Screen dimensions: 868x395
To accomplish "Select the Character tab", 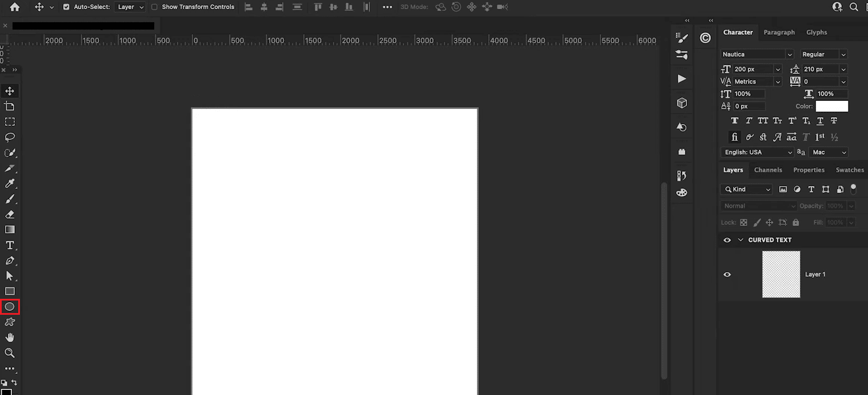I will (738, 32).
